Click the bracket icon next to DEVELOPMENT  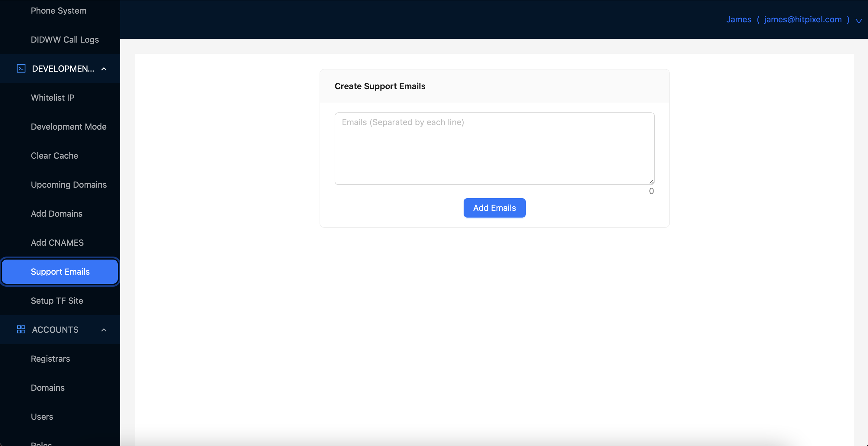(x=21, y=68)
